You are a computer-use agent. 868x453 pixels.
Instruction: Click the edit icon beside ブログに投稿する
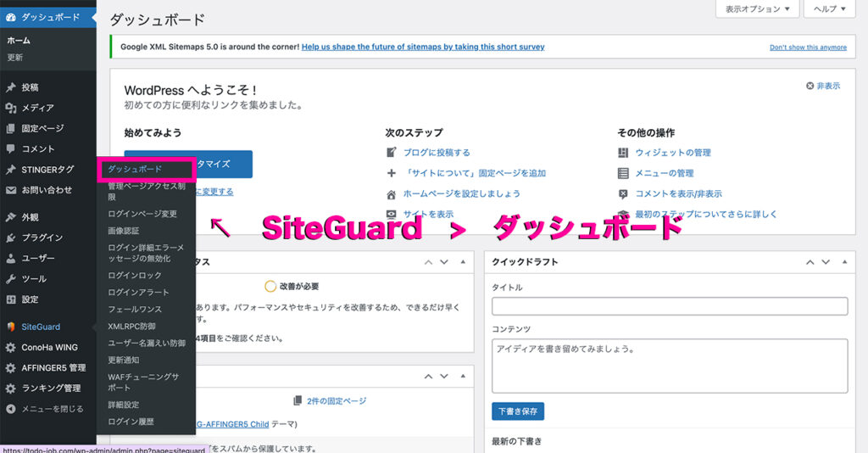tap(392, 153)
